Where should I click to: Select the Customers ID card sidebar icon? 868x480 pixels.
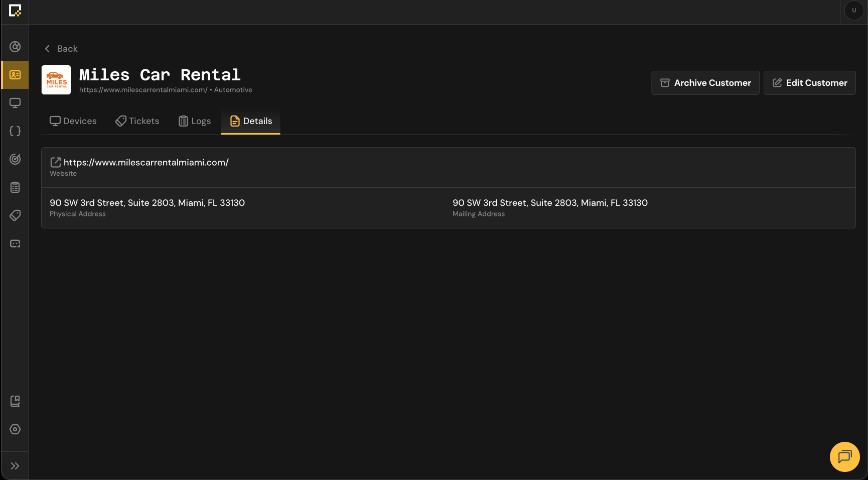15,75
